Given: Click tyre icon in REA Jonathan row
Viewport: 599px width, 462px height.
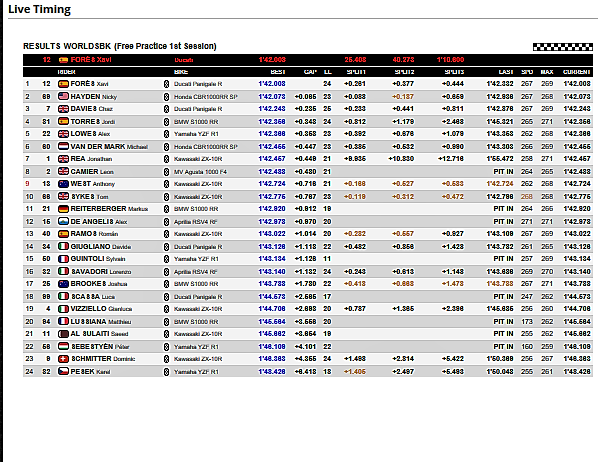Looking at the screenshot, I should [x=166, y=159].
